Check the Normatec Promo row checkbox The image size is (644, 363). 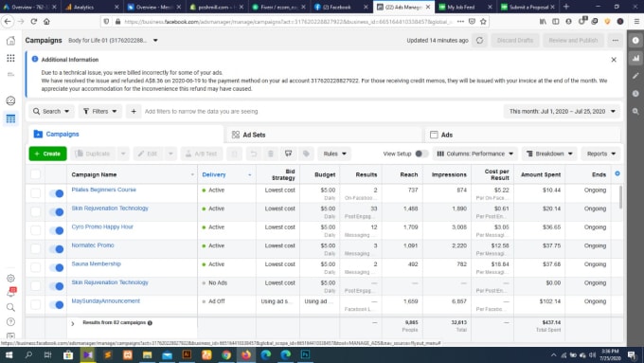(x=36, y=249)
